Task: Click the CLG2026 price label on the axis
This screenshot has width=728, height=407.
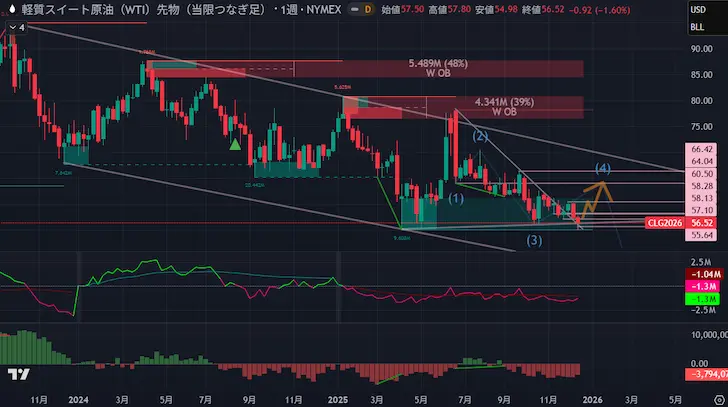Action: coord(664,223)
